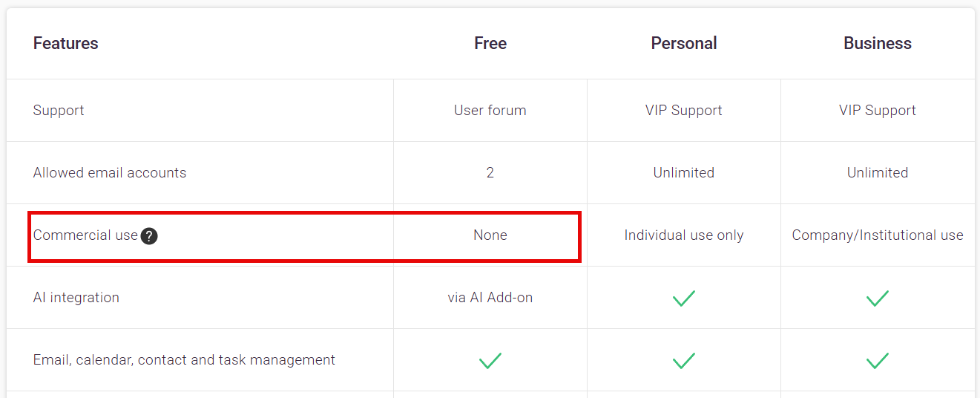Click the Personal plan email management checkmark
The height and width of the screenshot is (398, 980).
[x=683, y=361]
